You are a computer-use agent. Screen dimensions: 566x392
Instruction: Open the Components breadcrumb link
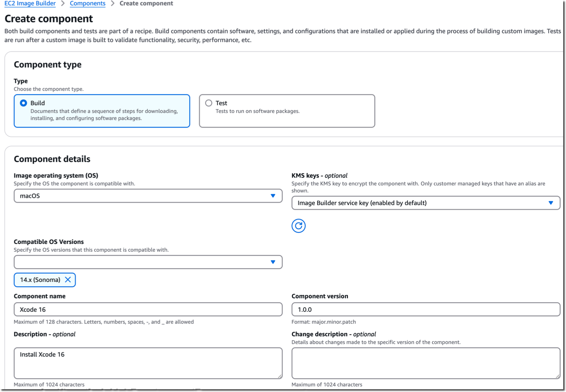click(x=88, y=4)
